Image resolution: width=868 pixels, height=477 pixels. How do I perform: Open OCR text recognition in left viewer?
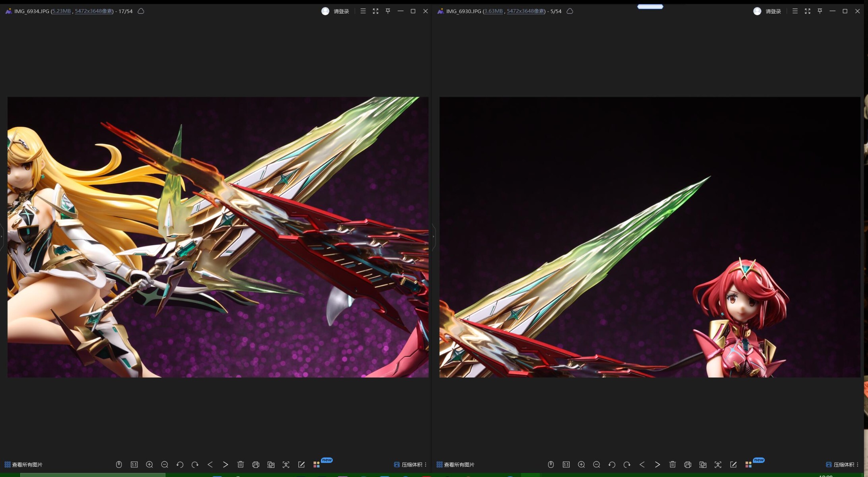(x=286, y=464)
